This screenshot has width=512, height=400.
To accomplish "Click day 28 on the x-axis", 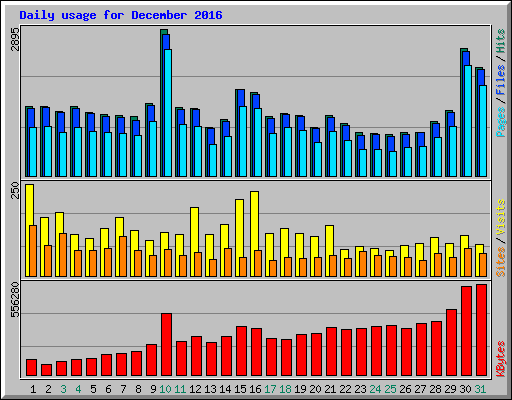I will (435, 389).
